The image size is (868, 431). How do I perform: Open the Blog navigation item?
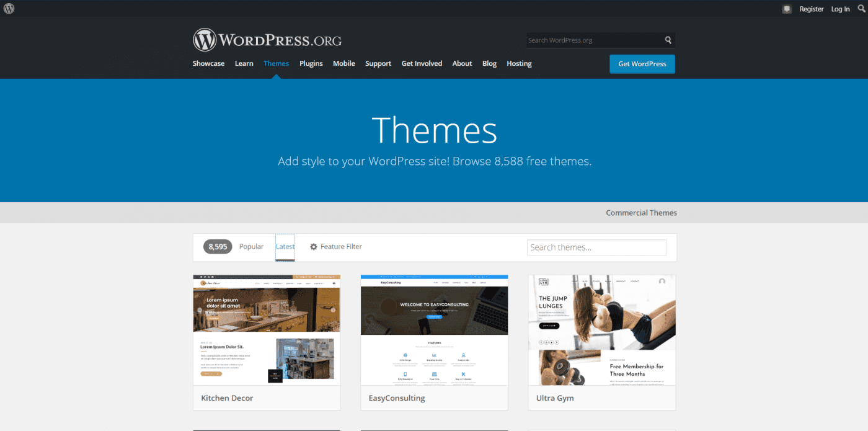(489, 63)
